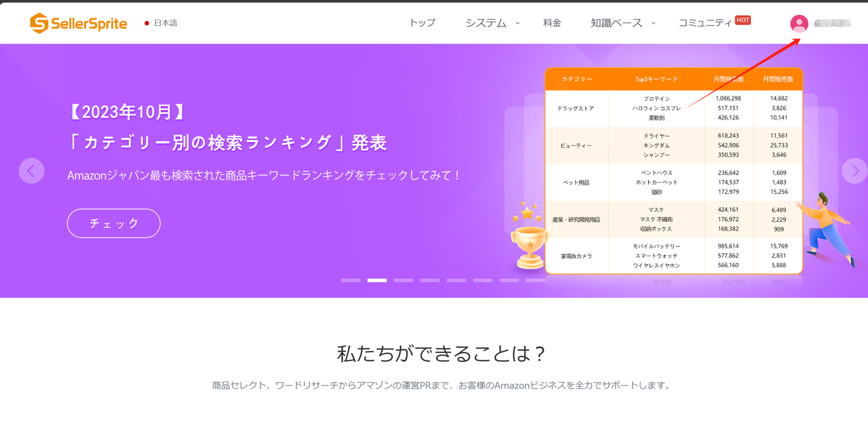Select the first carousel indicator
868x429 pixels.
[x=351, y=280]
